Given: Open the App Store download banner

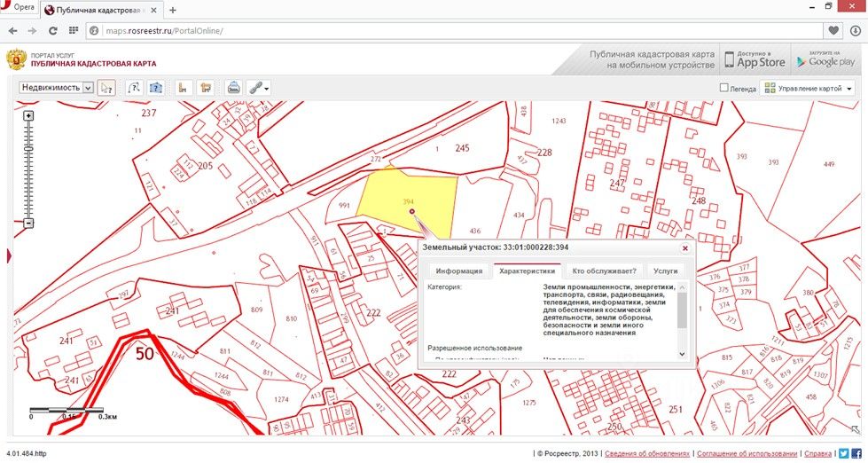Looking at the screenshot, I should click(x=755, y=59).
